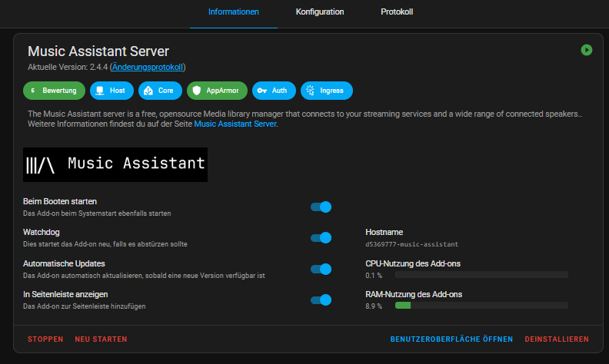Disable the Watchdog switch
This screenshot has height=364, width=609.
321,238
